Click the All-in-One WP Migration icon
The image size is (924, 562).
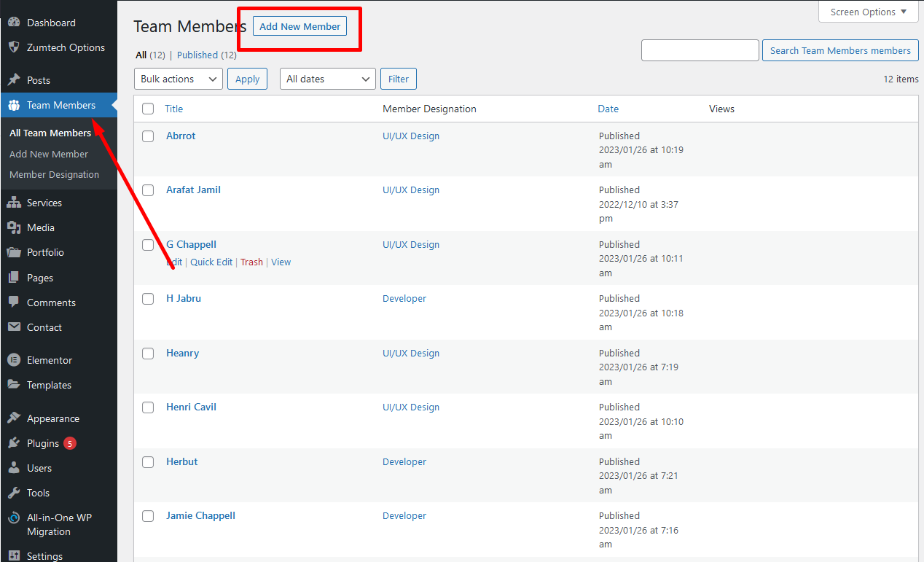[14, 518]
